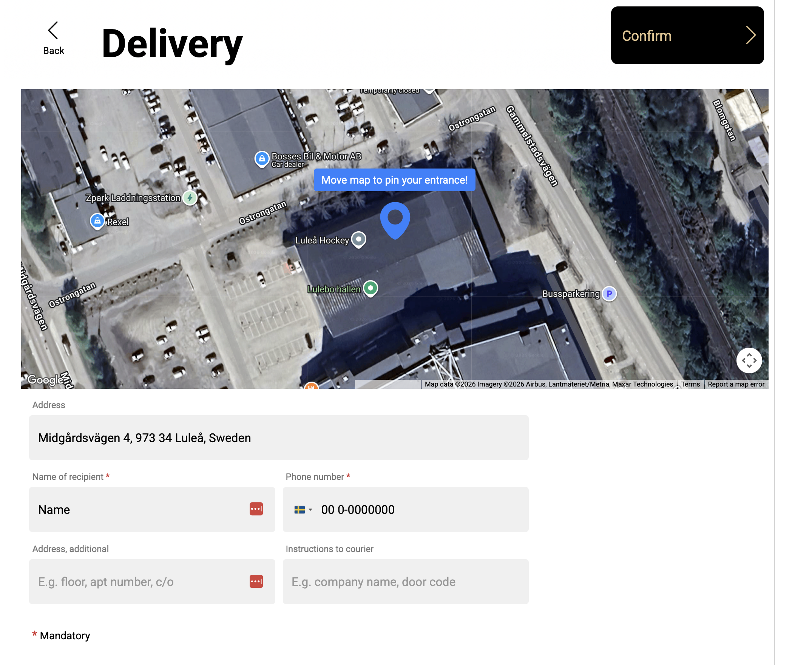This screenshot has width=812, height=665.
Task: Click the Map data ©2026 attribution text
Action: tap(548, 384)
